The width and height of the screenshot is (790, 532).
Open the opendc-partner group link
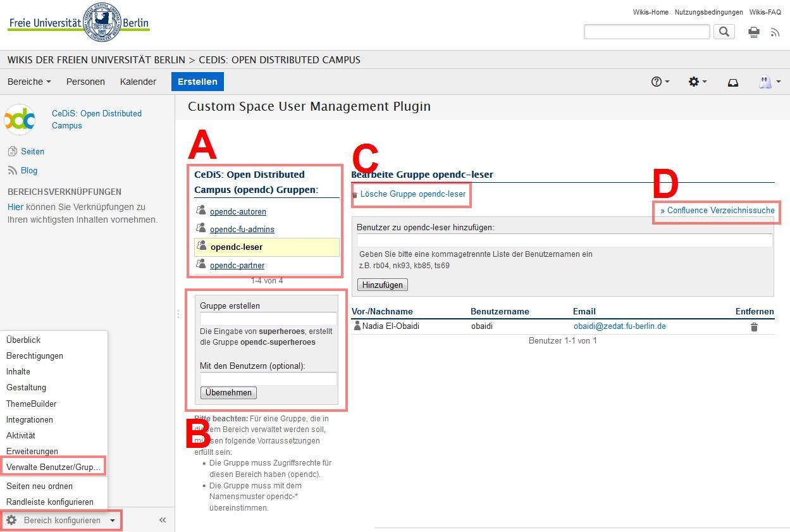(x=237, y=265)
